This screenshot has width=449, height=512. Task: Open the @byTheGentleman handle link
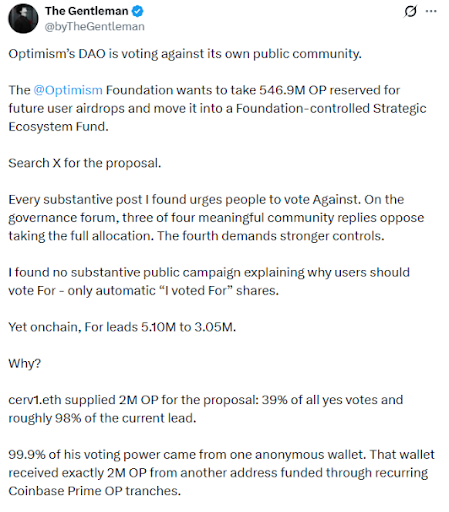click(95, 27)
